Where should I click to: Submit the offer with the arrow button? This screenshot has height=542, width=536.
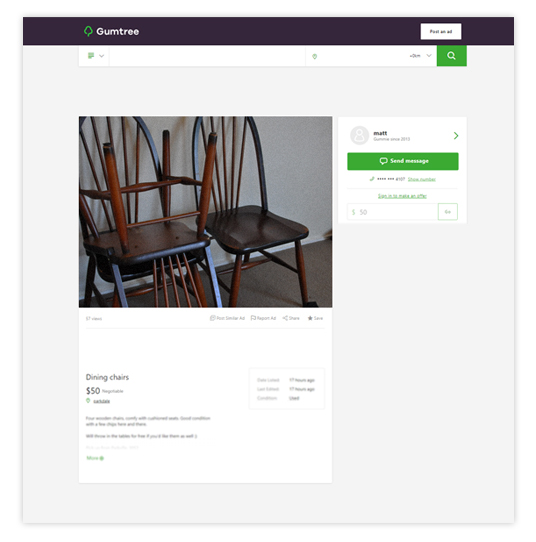click(x=448, y=212)
